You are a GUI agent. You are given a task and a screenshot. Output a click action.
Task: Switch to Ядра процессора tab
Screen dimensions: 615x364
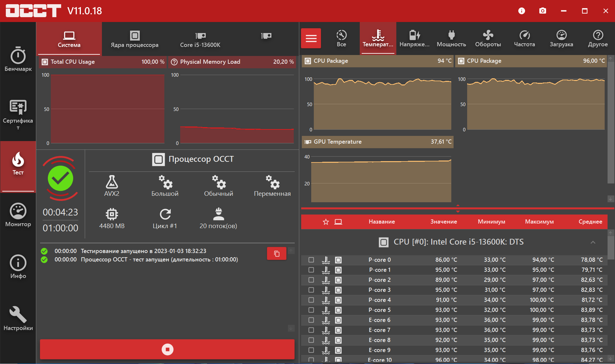135,39
